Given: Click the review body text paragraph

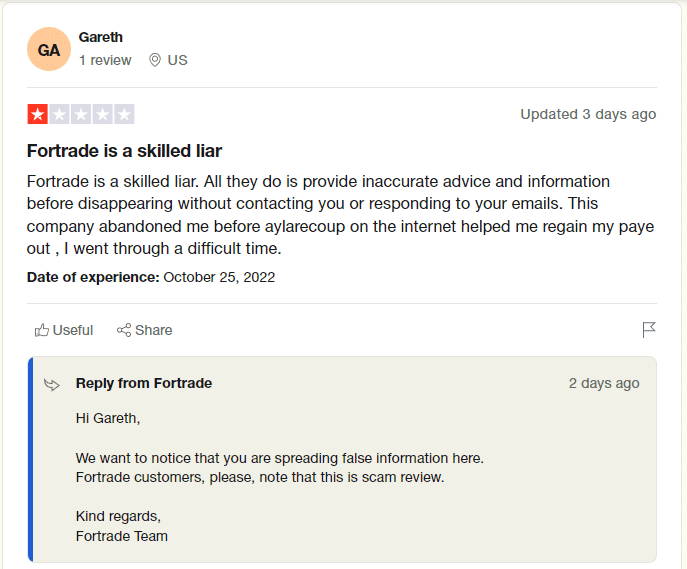Looking at the screenshot, I should coord(340,215).
